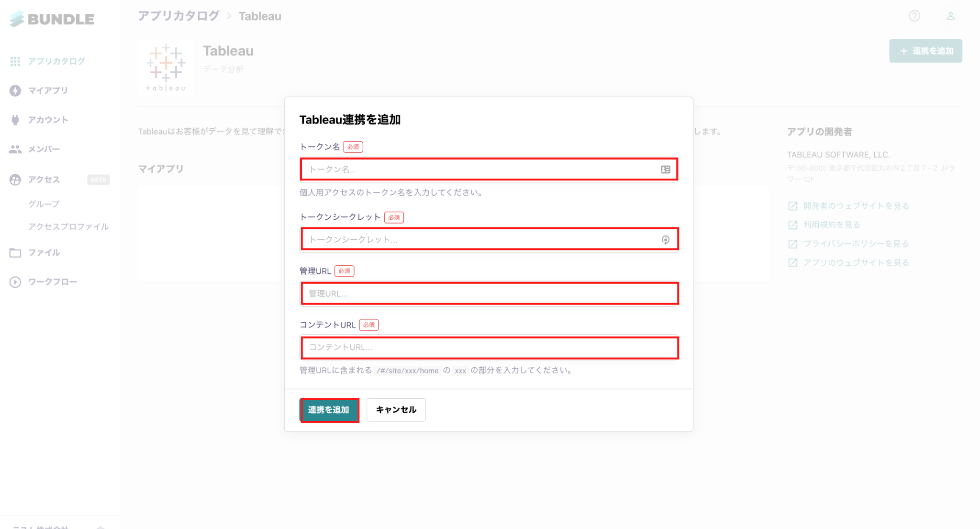This screenshot has height=529, width=980.
Task: Focus the 管理URL input field
Action: [x=489, y=293]
